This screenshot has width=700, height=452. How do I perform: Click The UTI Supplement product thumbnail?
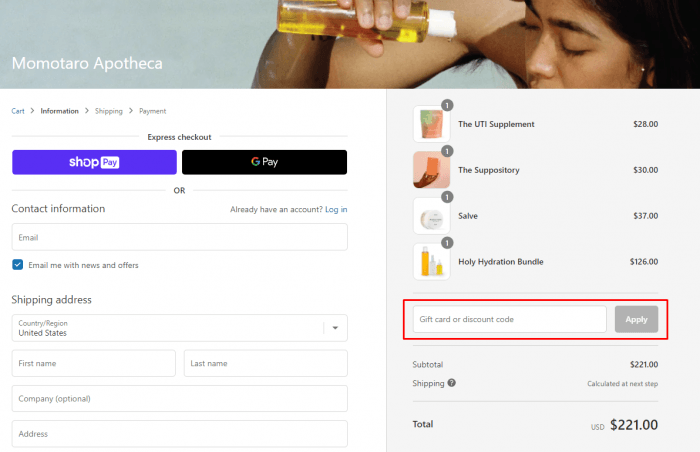[431, 124]
